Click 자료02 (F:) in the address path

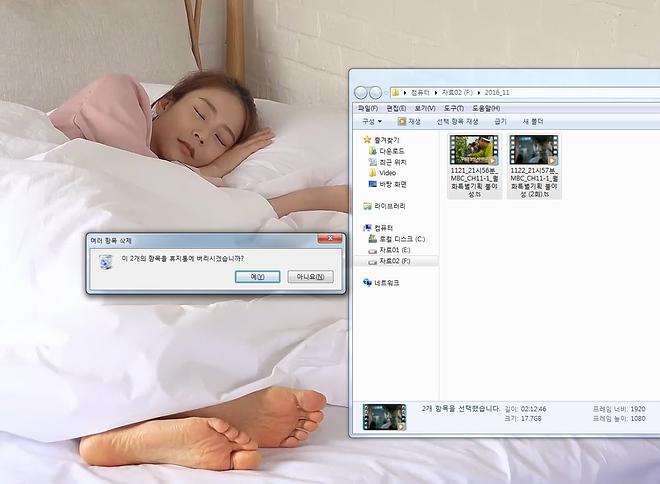(x=457, y=92)
